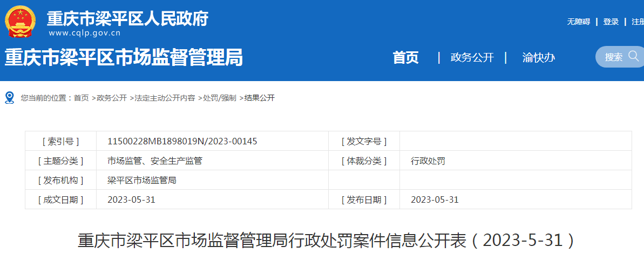Open the 渝快办 navigation menu
Image resolution: width=644 pixels, height=253 pixels.
pyautogui.click(x=538, y=58)
